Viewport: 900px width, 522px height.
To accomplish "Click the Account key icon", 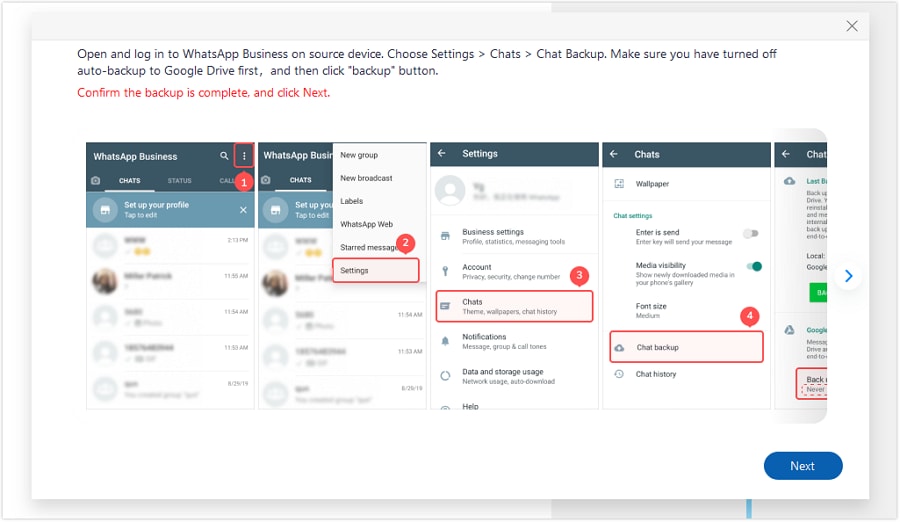I will click(x=445, y=271).
